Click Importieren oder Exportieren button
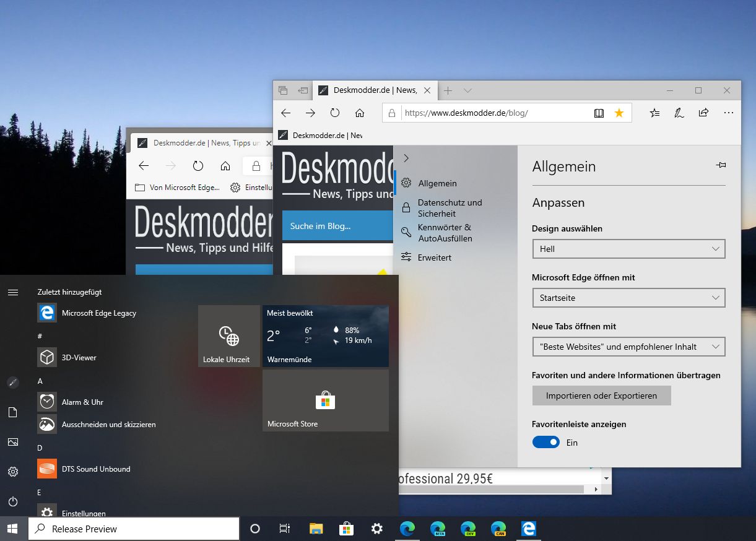Screen dimensions: 756x541 (x=602, y=396)
